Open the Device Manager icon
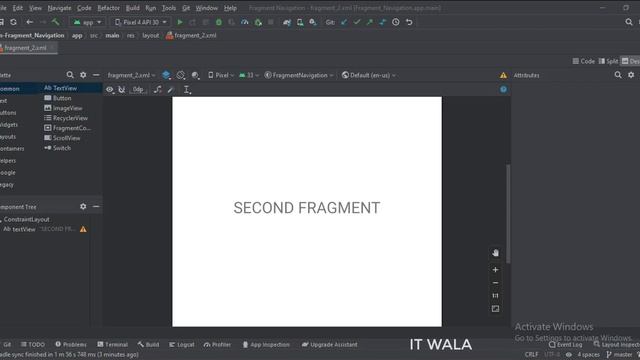The image size is (640, 360). (300, 22)
